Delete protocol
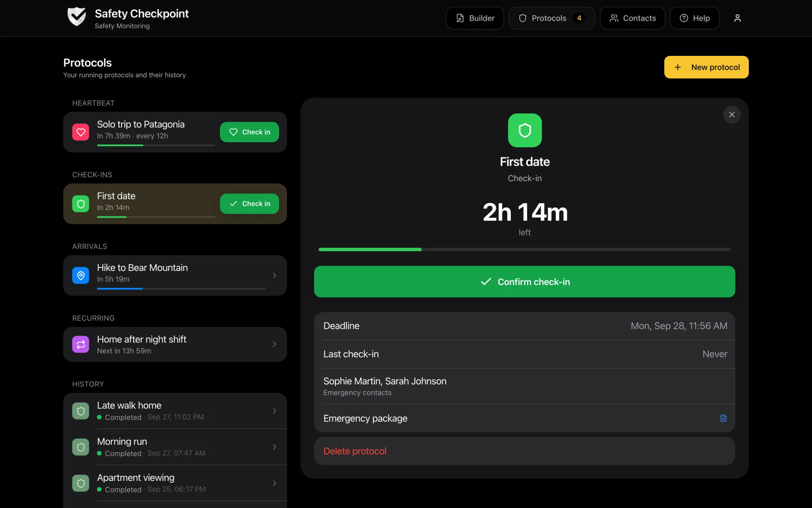The height and width of the screenshot is (508, 812). 524,451
